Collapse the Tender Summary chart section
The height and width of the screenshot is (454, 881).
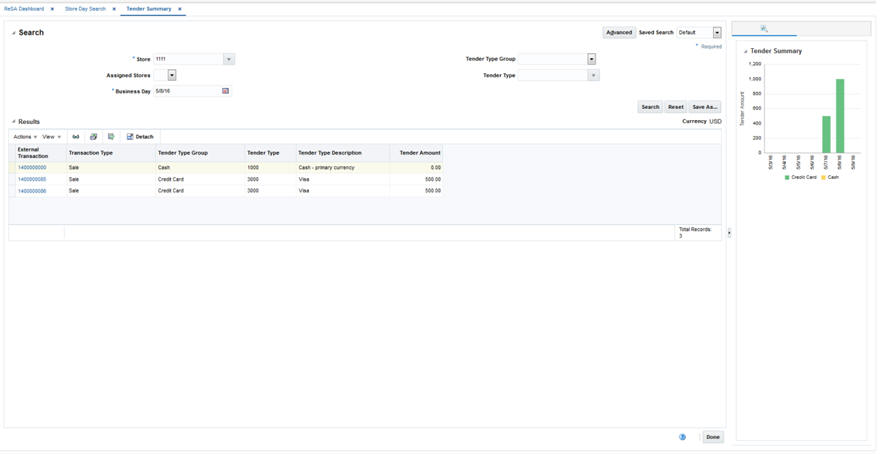click(746, 51)
